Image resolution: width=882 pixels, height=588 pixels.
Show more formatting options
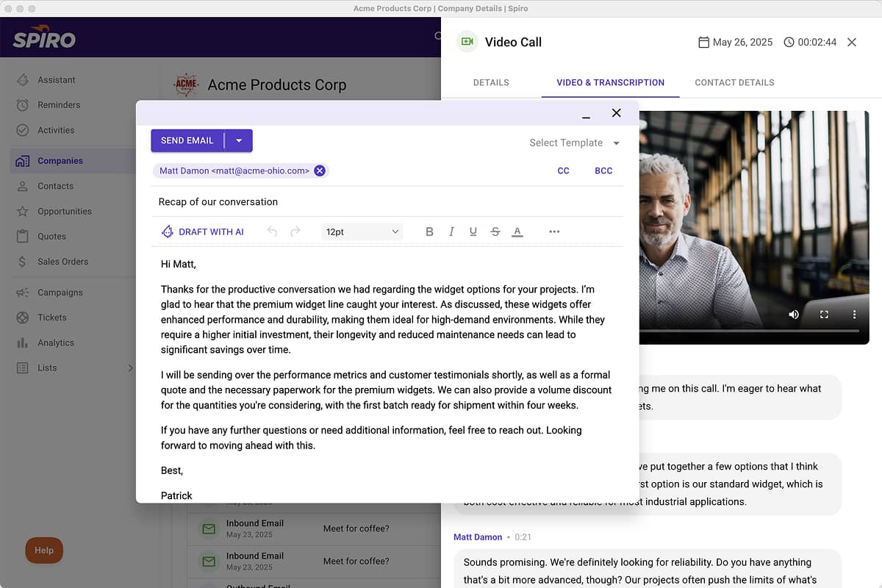click(554, 232)
